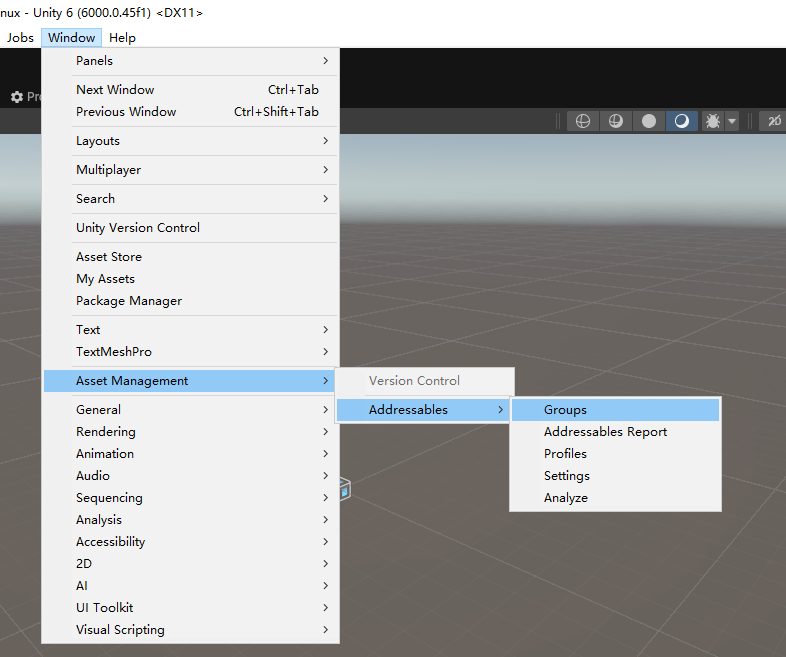786x657 pixels.
Task: Click the greyed Version Control entry
Action: coord(424,381)
